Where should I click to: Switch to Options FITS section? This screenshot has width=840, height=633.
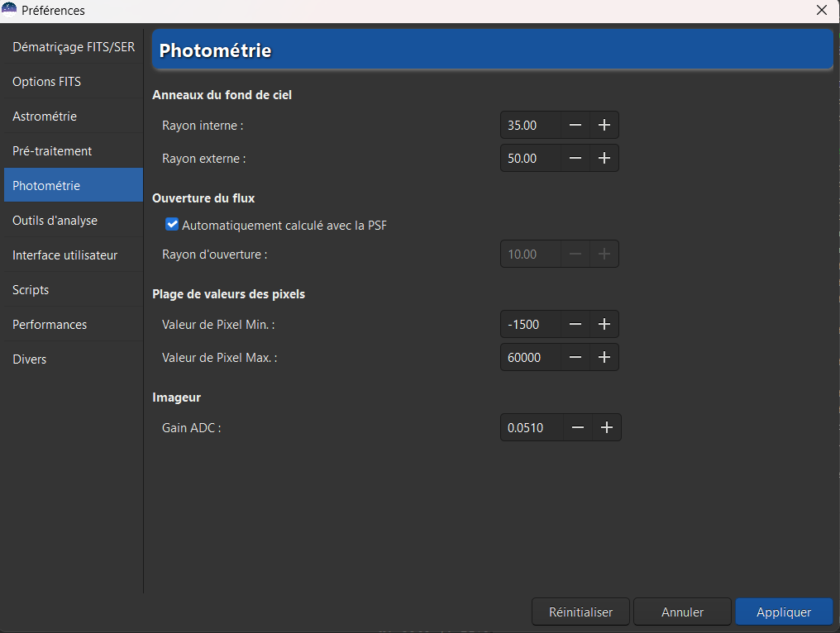tap(47, 82)
